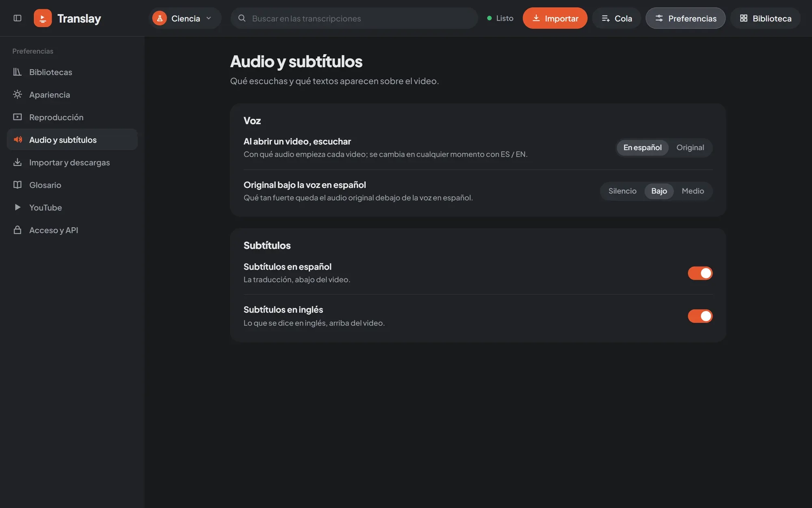Go to Biblioteca

[765, 18]
